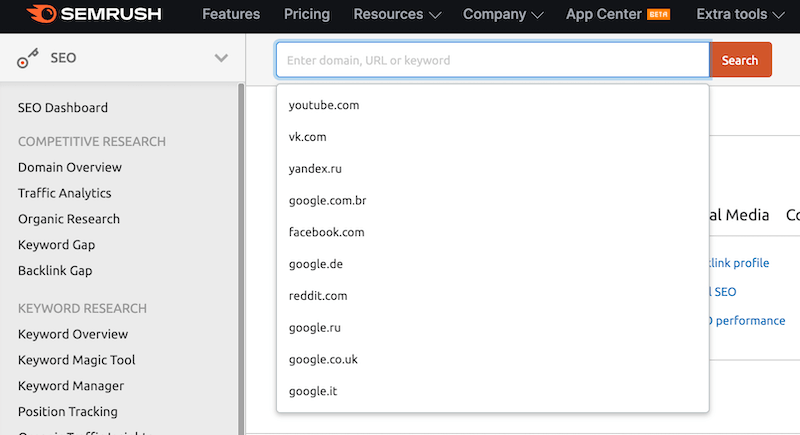Click the orange Search button
This screenshot has width=800, height=435.
coord(740,60)
